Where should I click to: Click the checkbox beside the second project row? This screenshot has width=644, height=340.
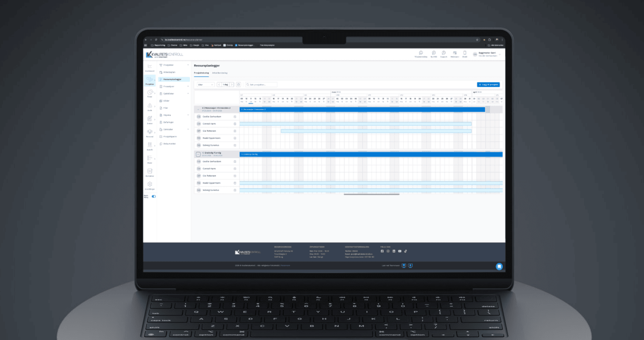[x=198, y=154]
